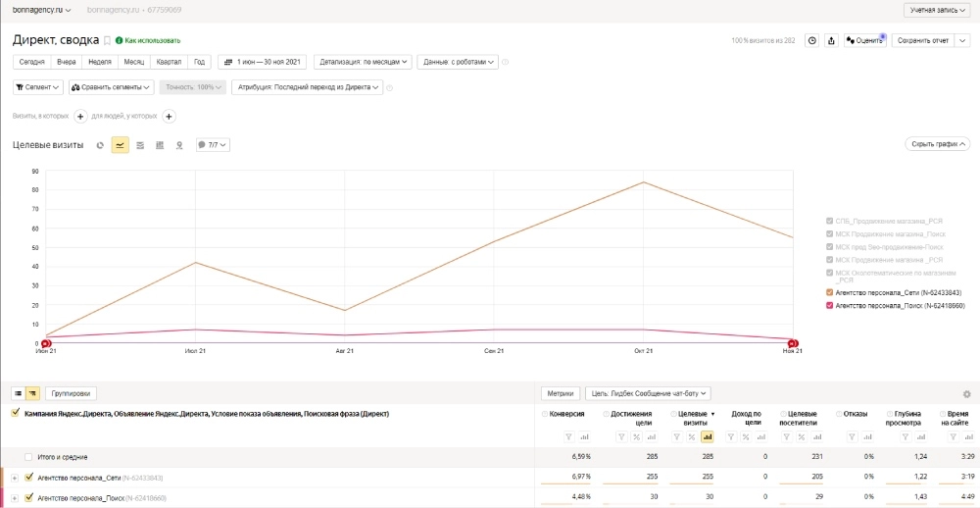Screen dimensions: 980x508
Task: Open date range 1 июн — 30 ноя 2021
Action: tap(262, 62)
